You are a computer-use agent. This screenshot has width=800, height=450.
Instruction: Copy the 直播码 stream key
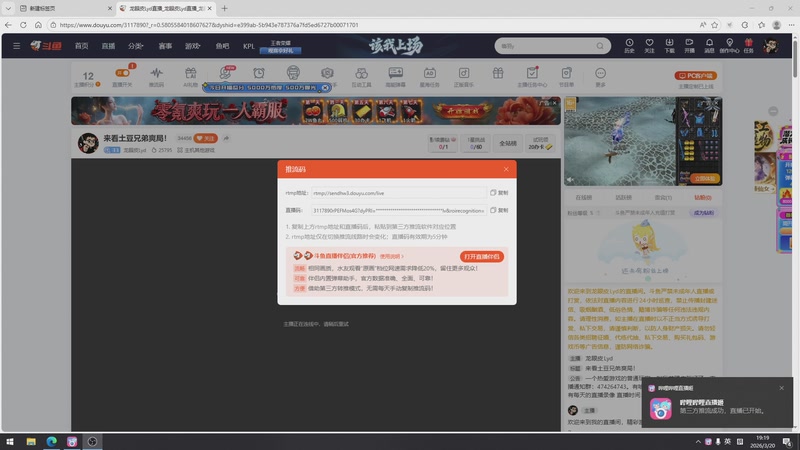click(x=499, y=210)
